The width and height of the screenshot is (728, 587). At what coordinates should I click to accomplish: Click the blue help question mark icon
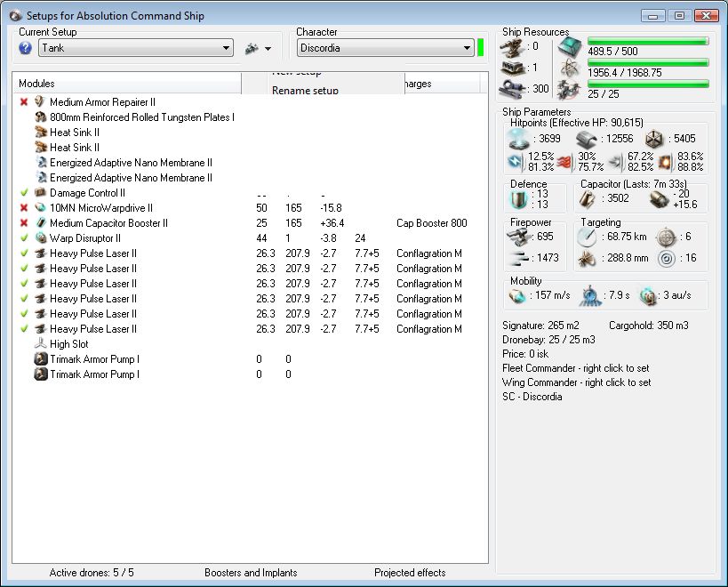pos(25,48)
